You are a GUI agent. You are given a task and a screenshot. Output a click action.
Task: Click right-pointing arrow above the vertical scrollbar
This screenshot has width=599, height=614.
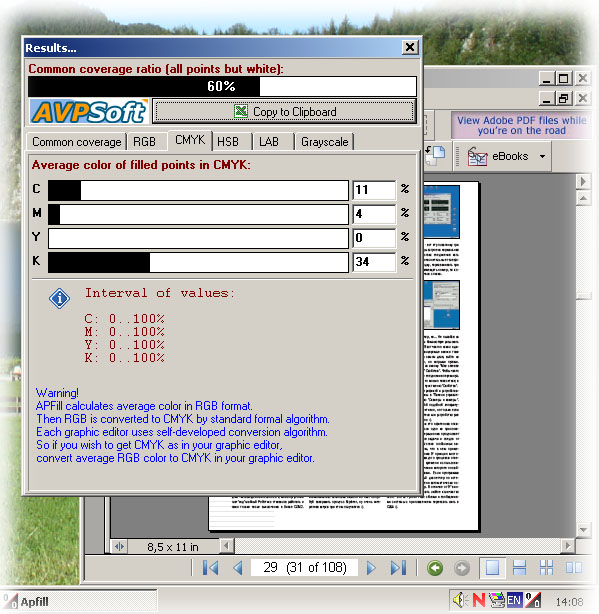[x=583, y=181]
